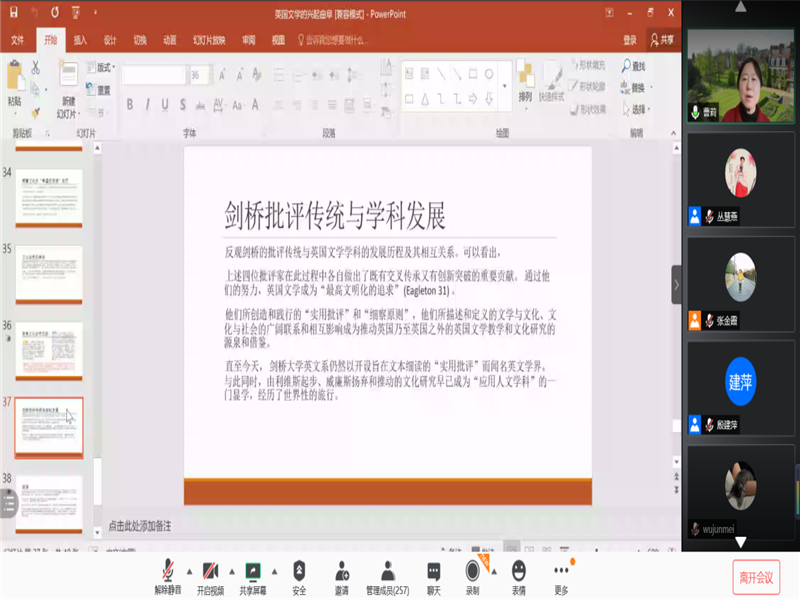Click the 更多 more options icon
Viewport: 800px width, 600px height.
(x=561, y=572)
